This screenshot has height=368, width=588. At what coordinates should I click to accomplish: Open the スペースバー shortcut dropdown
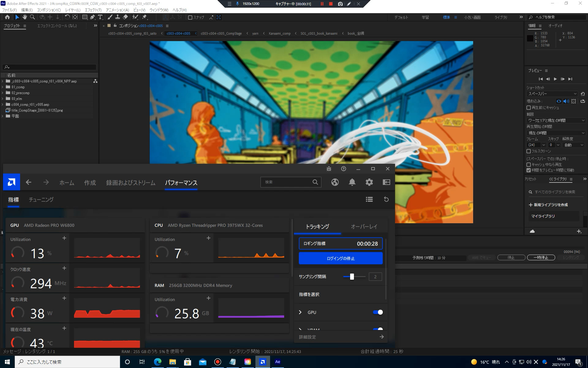[x=552, y=94]
